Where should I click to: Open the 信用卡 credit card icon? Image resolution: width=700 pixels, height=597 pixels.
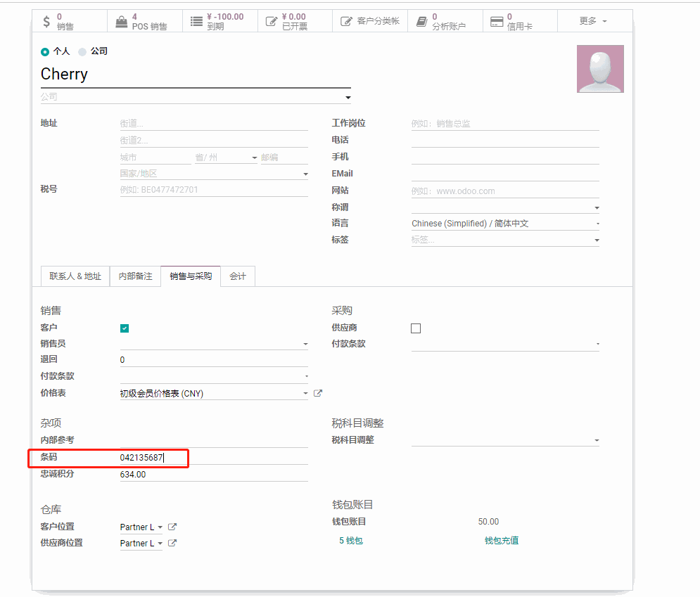pos(497,22)
